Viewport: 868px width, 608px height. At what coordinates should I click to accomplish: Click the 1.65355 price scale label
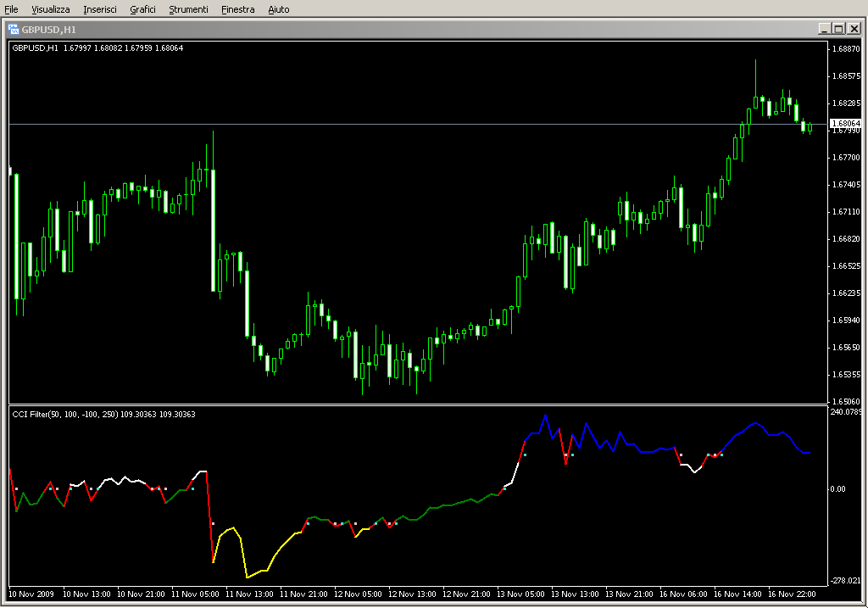click(846, 374)
